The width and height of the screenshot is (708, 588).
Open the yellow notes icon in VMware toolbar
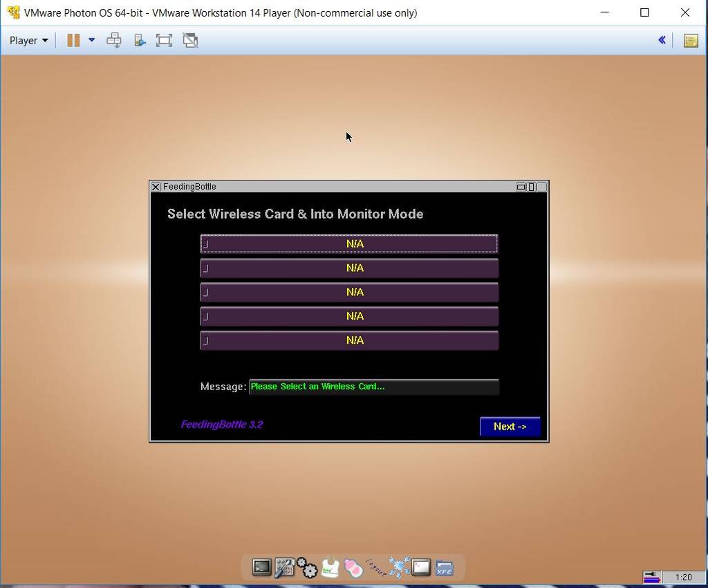click(x=691, y=40)
